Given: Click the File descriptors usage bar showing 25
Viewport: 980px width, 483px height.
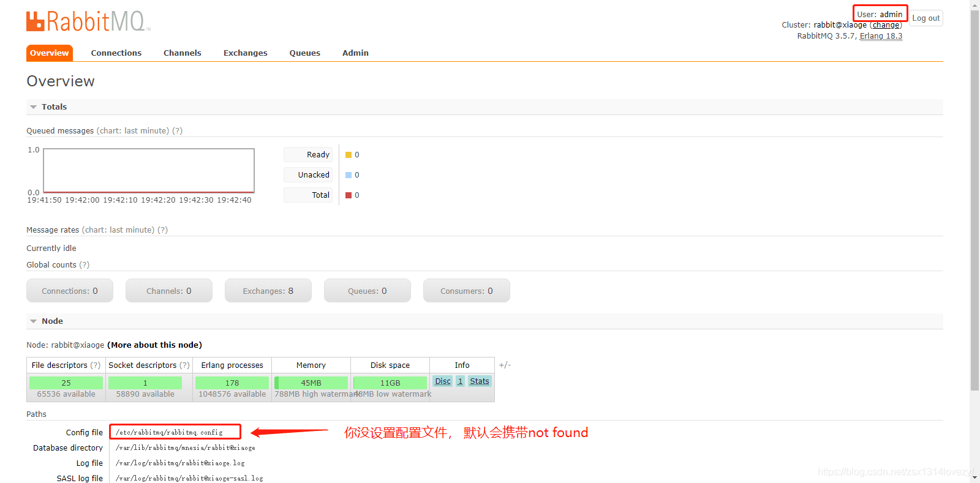Looking at the screenshot, I should 66,383.
